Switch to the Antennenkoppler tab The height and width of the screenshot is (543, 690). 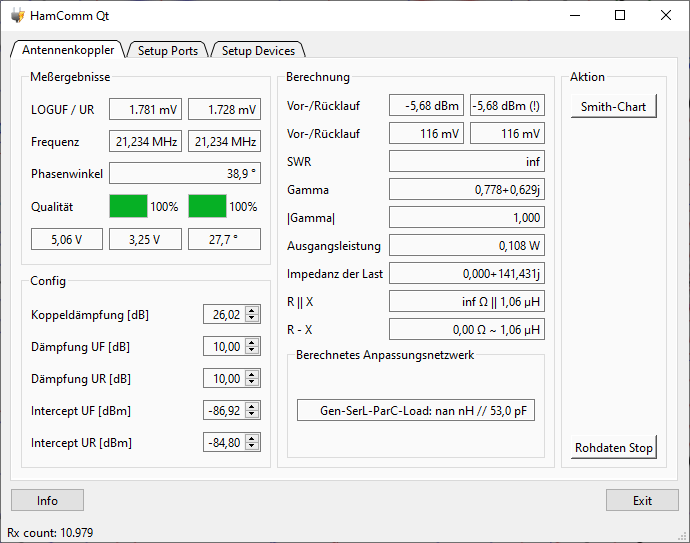click(68, 49)
